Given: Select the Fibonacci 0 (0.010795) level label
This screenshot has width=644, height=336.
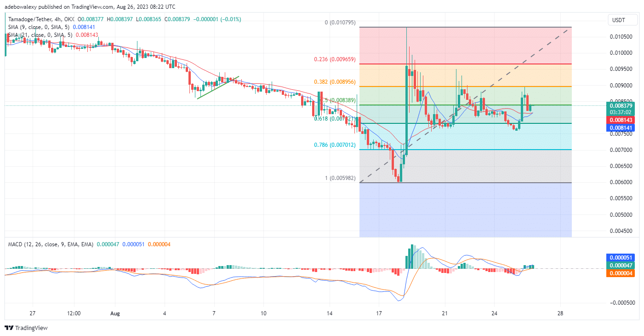Looking at the screenshot, I should pyautogui.click(x=340, y=22).
